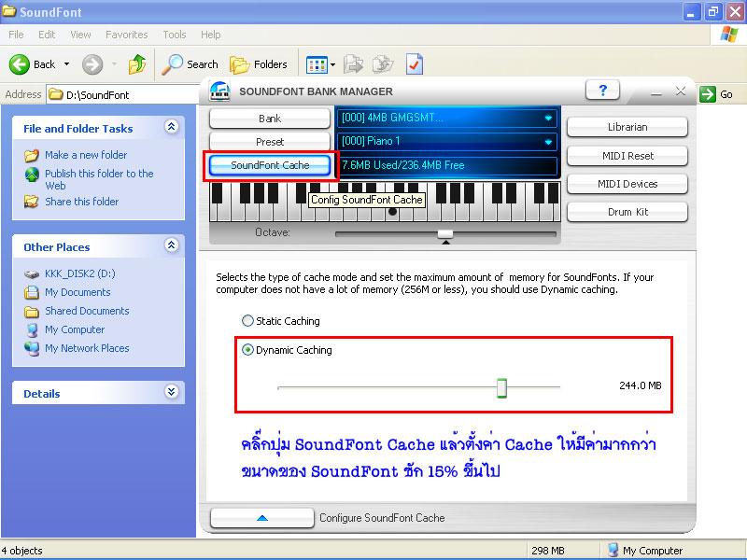Click the KKK_DISK2 (D:) link
This screenshot has height=560, width=747.
coord(80,273)
